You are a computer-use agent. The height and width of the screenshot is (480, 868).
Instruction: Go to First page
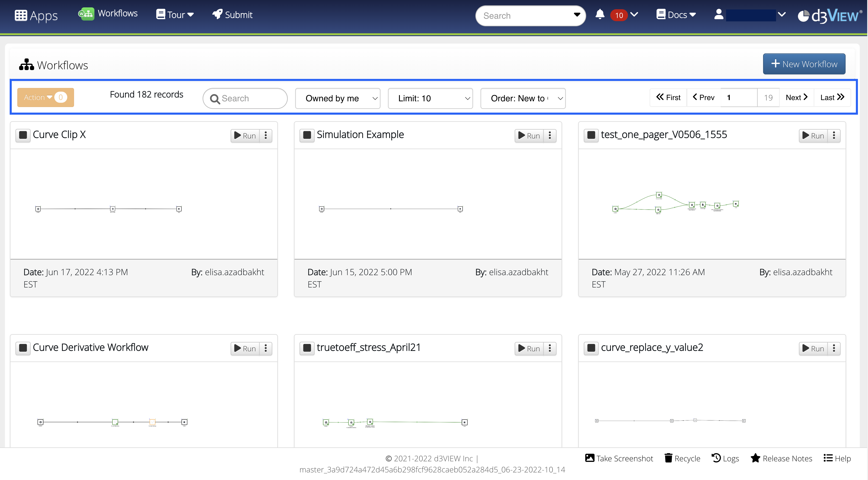[x=668, y=97]
